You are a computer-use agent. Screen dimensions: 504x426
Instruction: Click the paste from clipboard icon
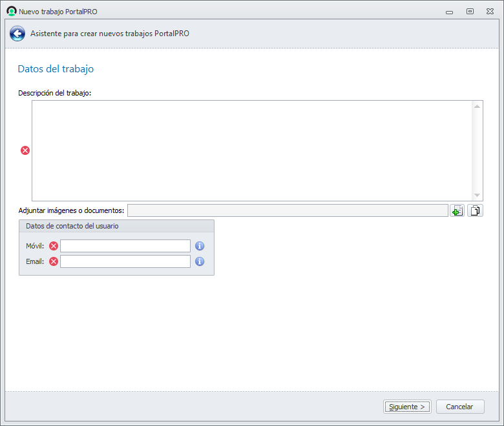click(475, 210)
